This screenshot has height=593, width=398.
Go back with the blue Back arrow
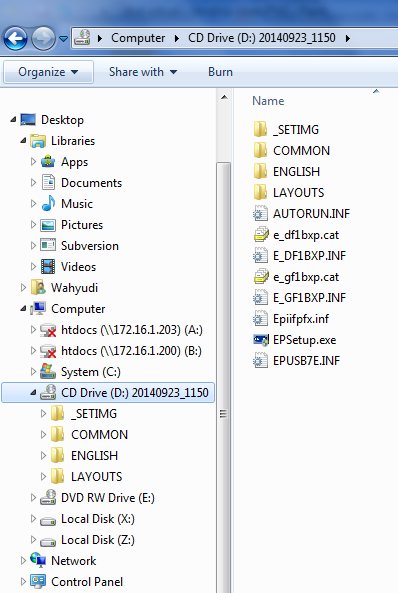pyautogui.click(x=15, y=38)
